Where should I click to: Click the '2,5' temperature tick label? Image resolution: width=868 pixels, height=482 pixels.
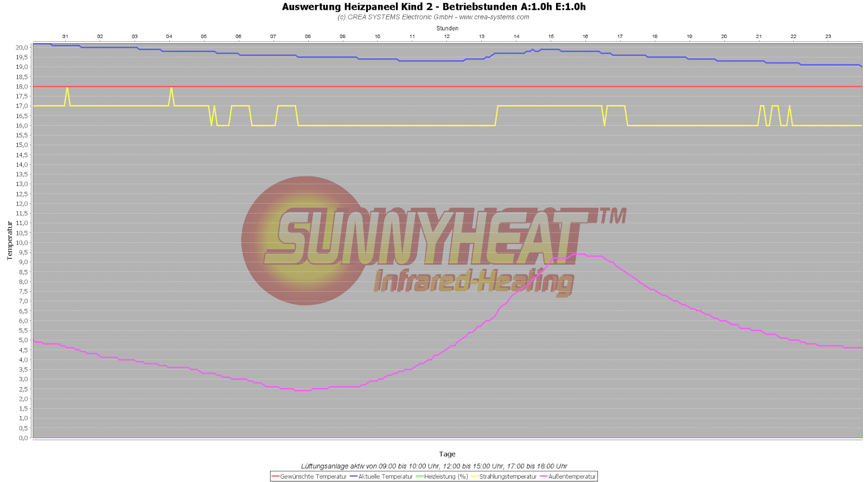click(x=23, y=389)
